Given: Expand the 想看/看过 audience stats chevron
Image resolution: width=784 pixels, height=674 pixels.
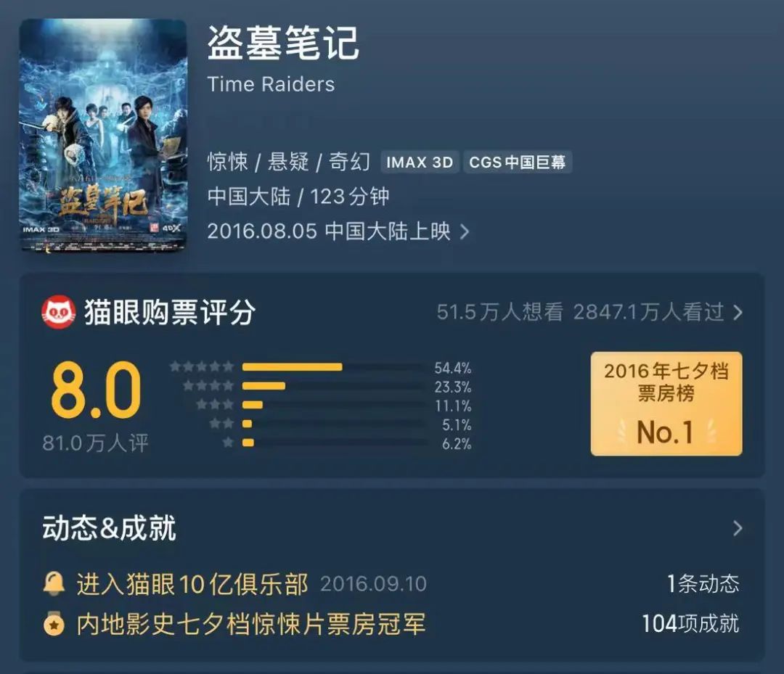Looking at the screenshot, I should [x=738, y=313].
